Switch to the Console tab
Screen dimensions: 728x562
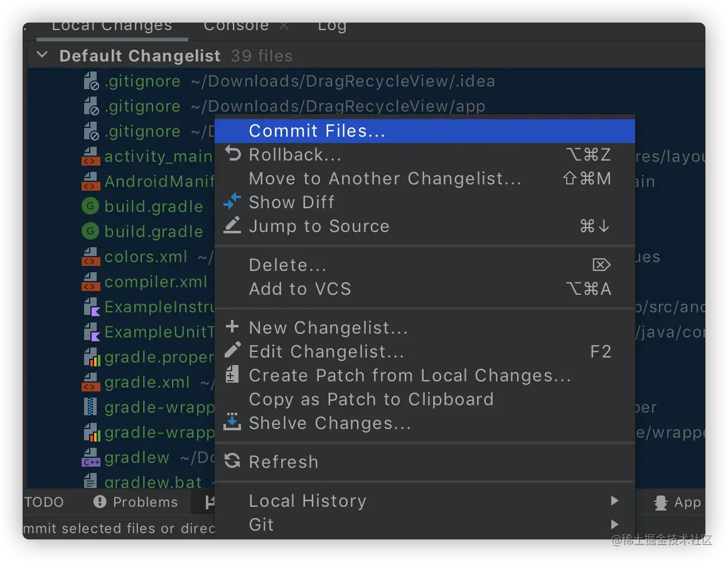coord(236,26)
